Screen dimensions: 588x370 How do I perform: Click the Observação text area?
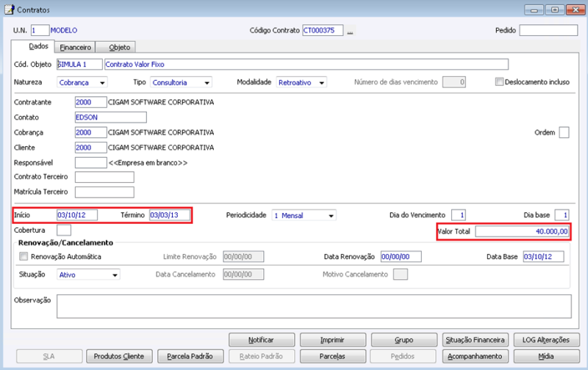tap(314, 306)
